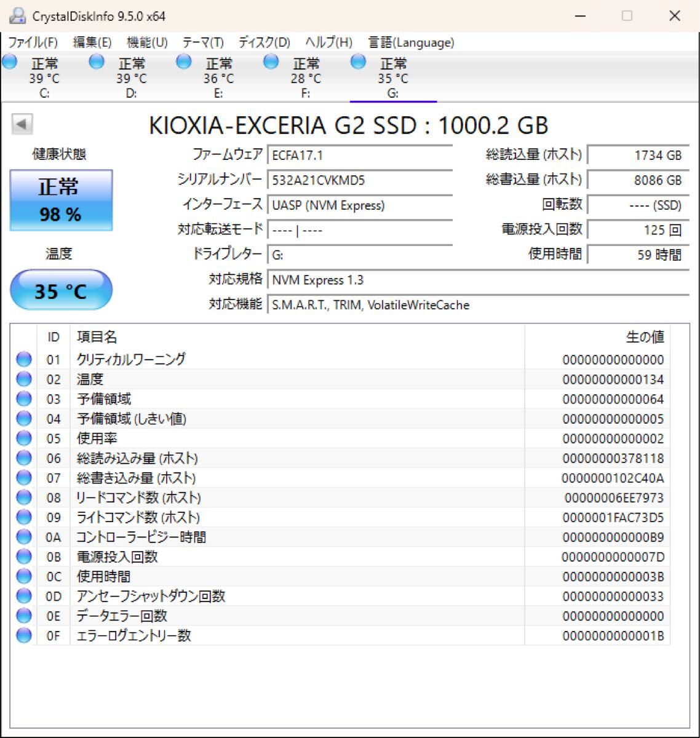This screenshot has height=738, width=700.
Task: Click the status light for drive D:
Action: click(x=96, y=61)
